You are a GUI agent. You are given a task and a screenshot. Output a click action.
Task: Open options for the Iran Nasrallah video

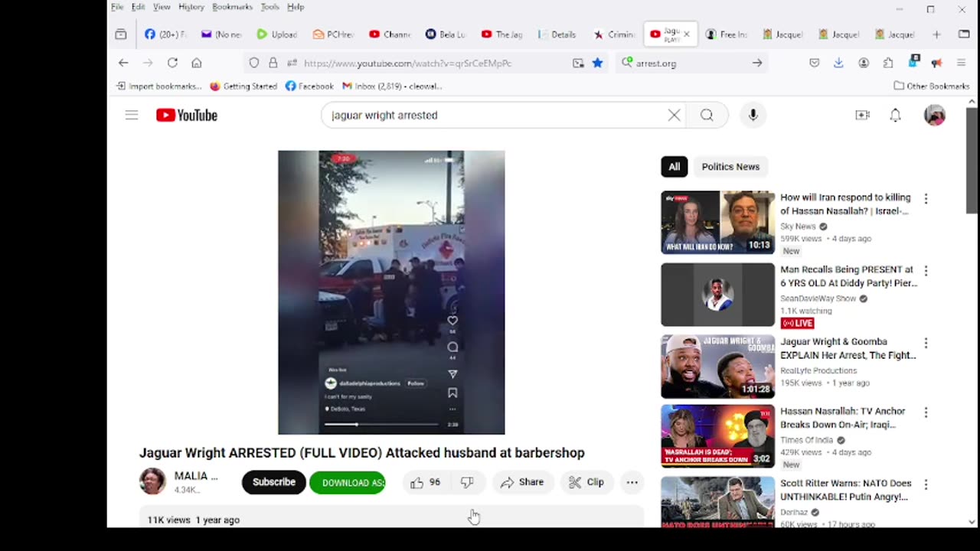pyautogui.click(x=926, y=199)
